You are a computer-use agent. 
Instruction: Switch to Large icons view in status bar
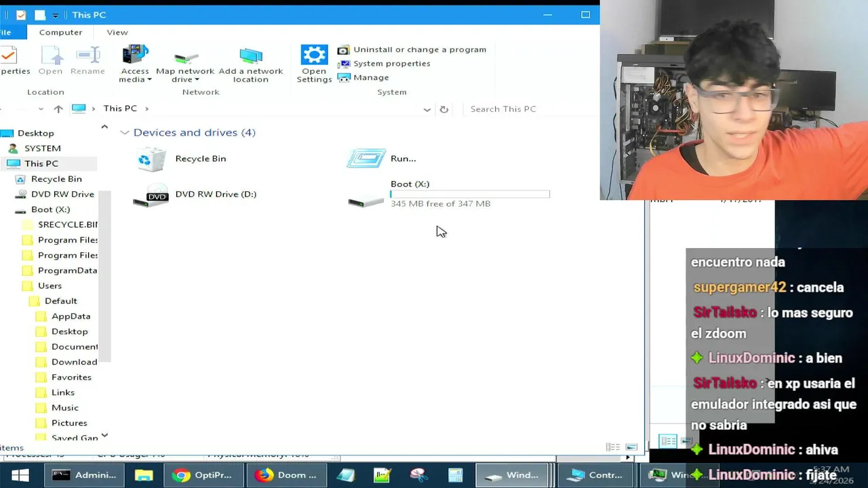point(631,447)
